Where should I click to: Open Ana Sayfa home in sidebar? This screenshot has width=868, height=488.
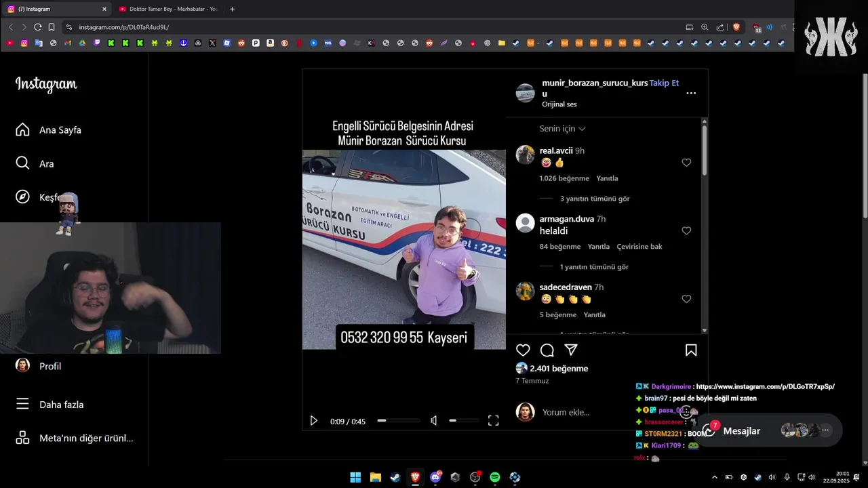[49, 129]
